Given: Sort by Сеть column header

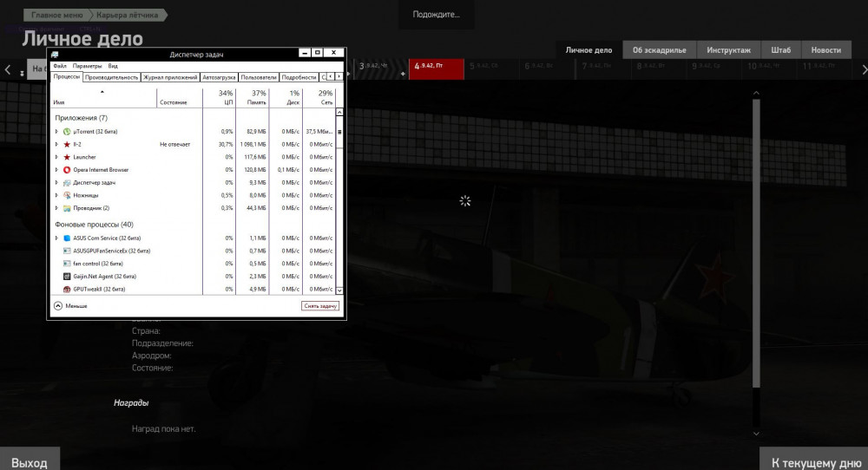Looking at the screenshot, I should click(319, 97).
